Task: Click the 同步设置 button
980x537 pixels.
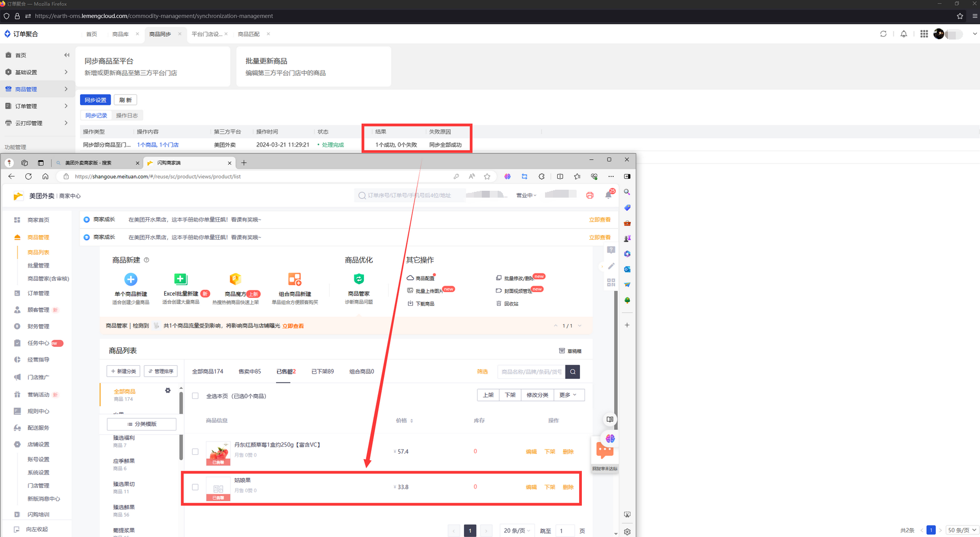Action: pos(95,100)
